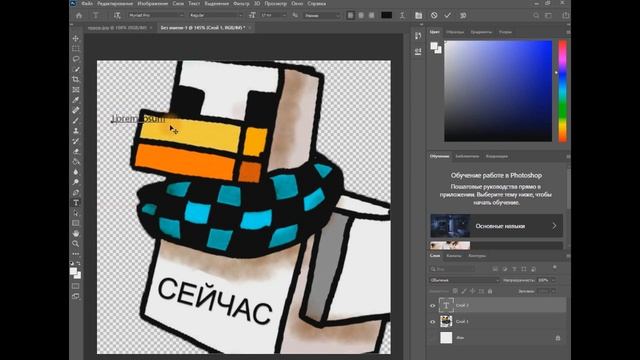Viewport: 640px width, 360px height.
Task: Filter layers by type layers
Action: [514, 269]
